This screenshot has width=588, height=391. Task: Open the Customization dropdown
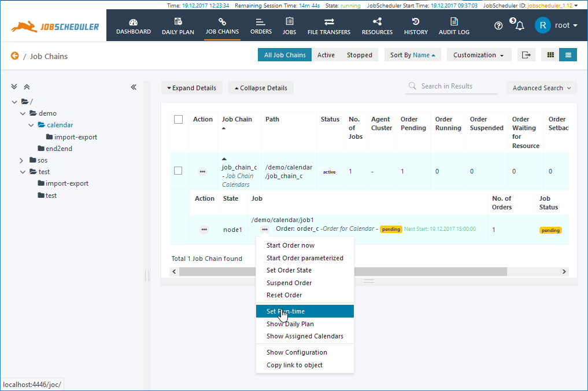click(478, 55)
